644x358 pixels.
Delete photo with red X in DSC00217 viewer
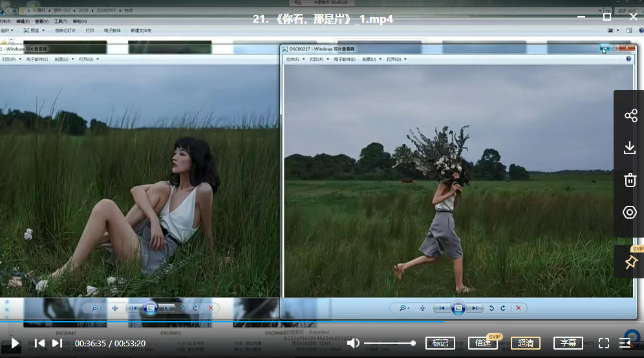coord(519,308)
